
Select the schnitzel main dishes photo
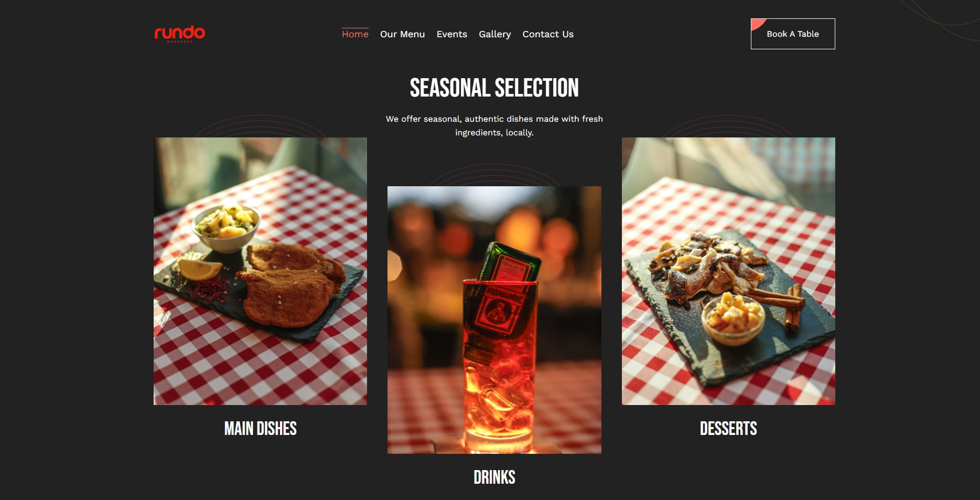click(260, 271)
